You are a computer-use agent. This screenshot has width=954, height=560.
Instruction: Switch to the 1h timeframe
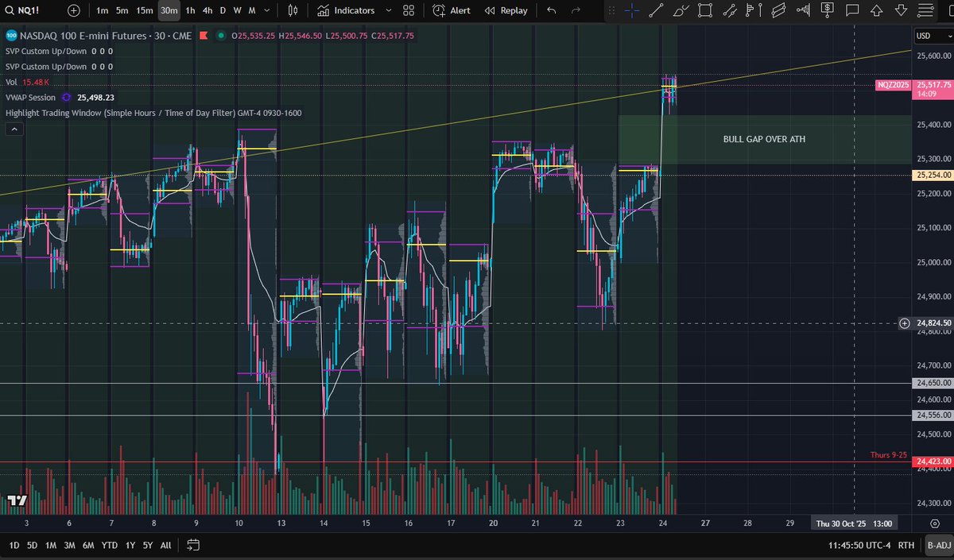(x=190, y=10)
